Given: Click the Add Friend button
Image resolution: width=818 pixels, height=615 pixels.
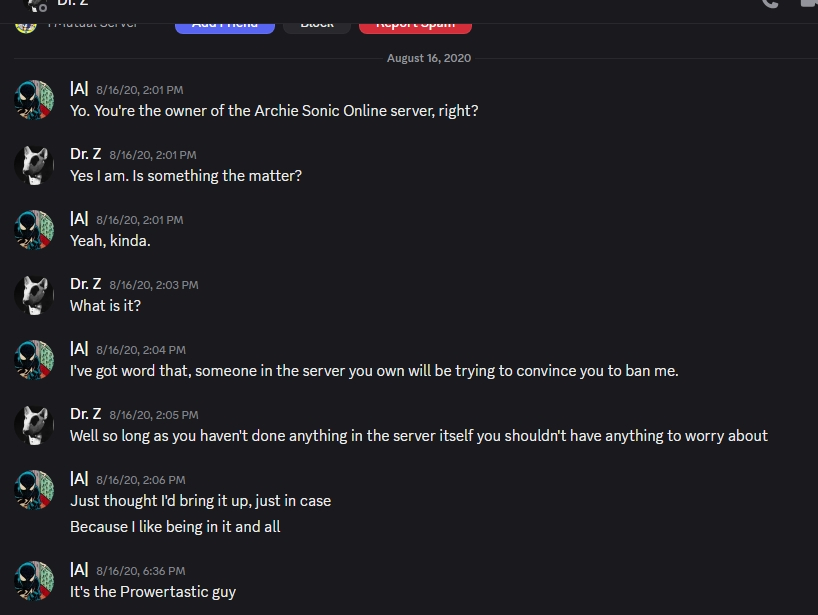Looking at the screenshot, I should pos(224,24).
